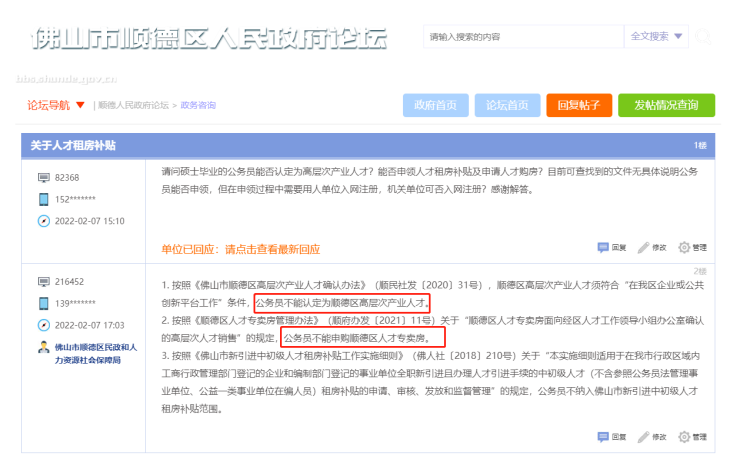This screenshot has width=740, height=459.
Task: Open the 全文搜索 dropdown
Action: pos(656,36)
